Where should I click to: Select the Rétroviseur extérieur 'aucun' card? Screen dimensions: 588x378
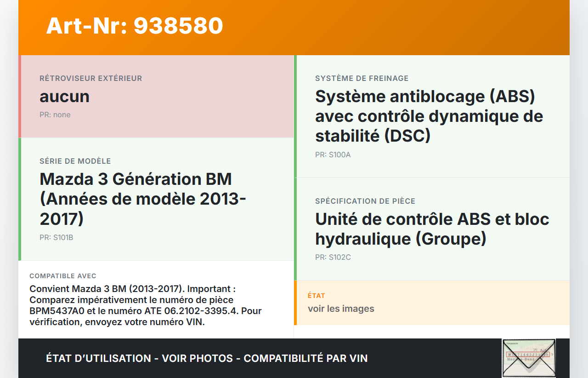coord(156,96)
